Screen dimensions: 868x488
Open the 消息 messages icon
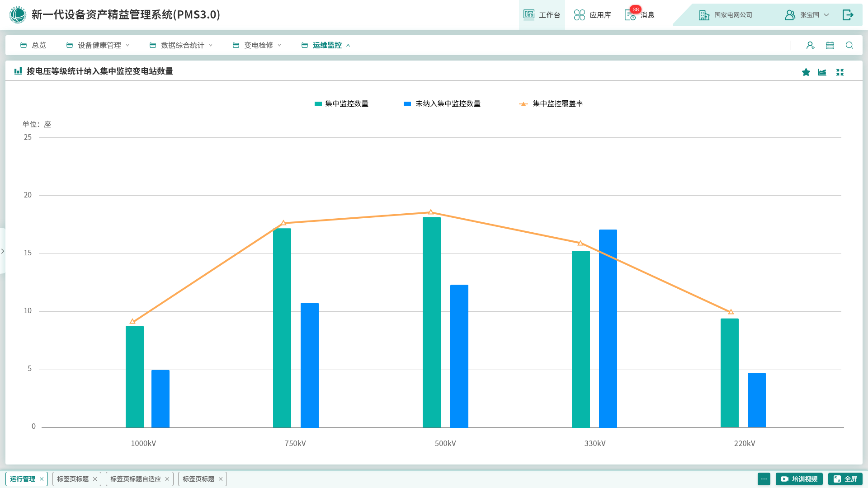click(630, 15)
